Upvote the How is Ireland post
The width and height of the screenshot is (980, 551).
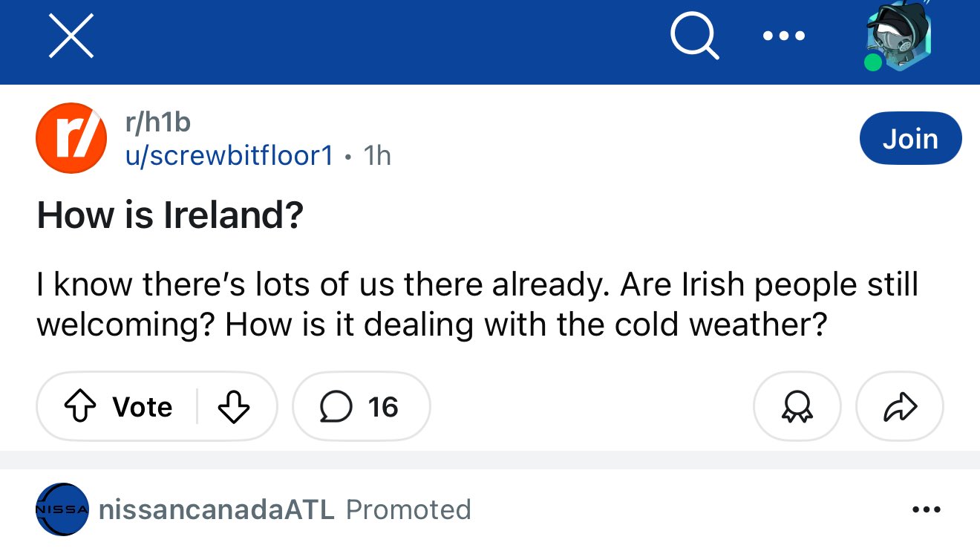120,407
